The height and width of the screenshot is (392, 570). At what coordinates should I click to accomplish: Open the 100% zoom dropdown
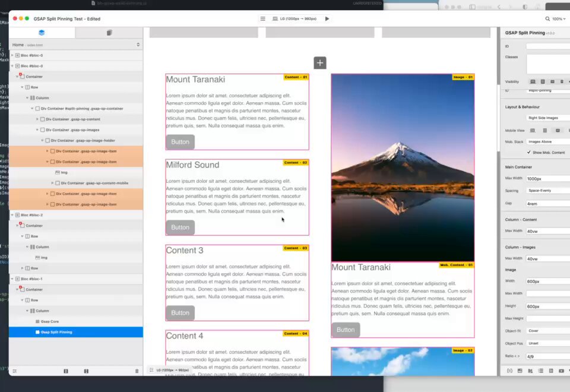[559, 18]
